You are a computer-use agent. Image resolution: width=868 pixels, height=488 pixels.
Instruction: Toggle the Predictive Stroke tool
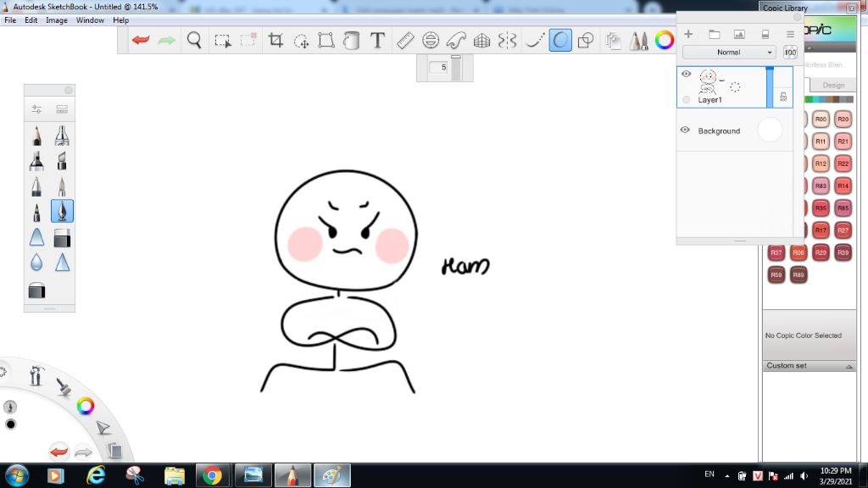coord(535,41)
